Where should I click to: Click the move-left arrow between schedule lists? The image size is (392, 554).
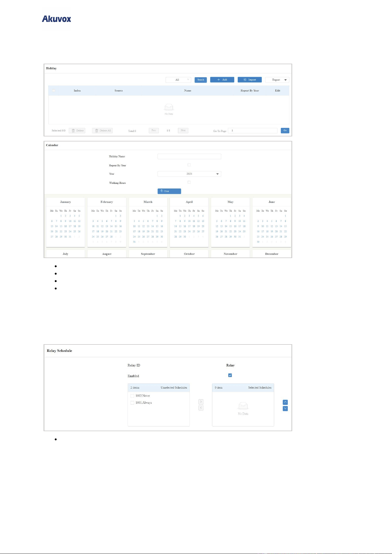[201, 408]
